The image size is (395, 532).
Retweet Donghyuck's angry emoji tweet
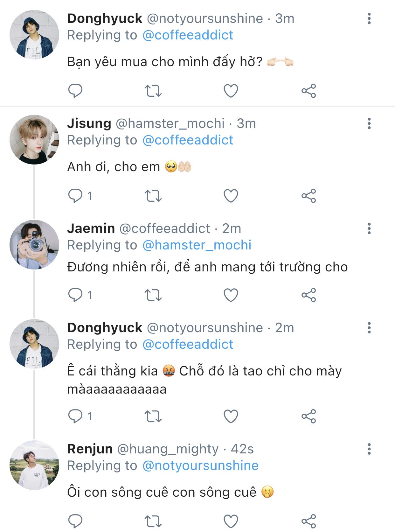point(153,416)
